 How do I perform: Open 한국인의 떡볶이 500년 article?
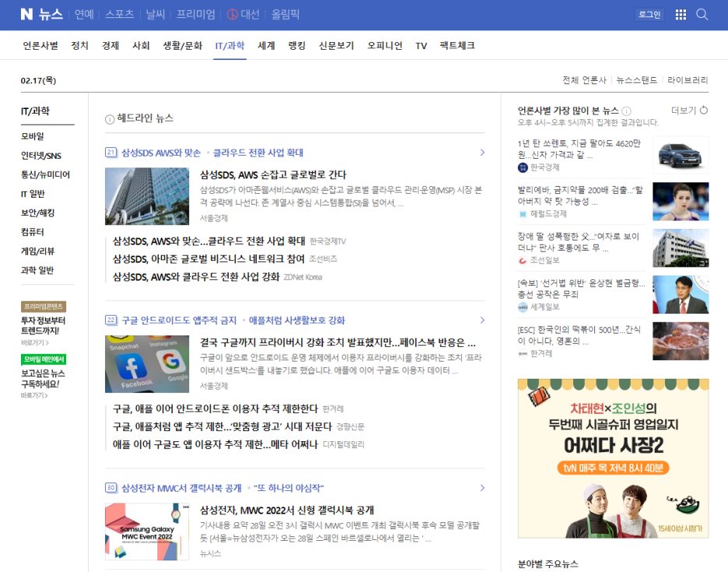pyautogui.click(x=579, y=335)
